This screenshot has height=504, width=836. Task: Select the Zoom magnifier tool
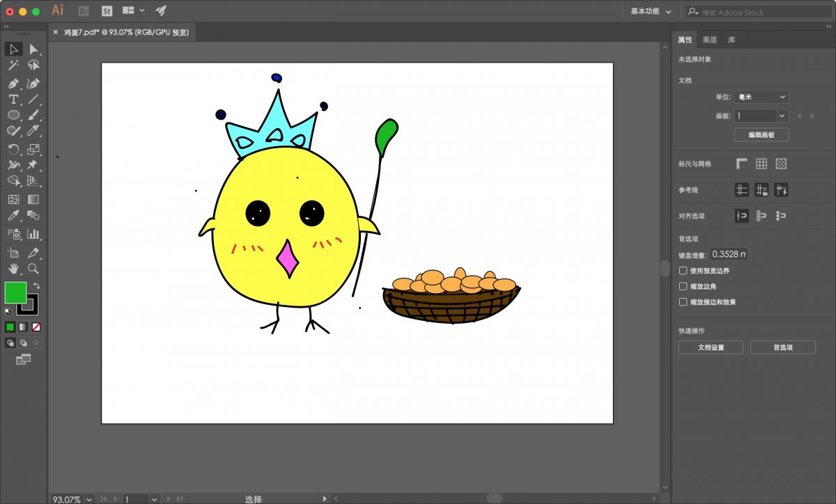click(33, 269)
